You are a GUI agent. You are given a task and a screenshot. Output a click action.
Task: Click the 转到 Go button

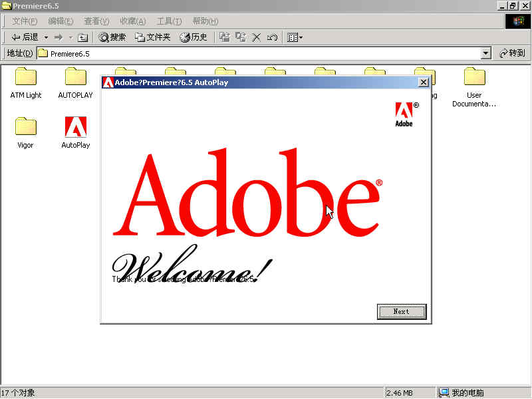512,53
